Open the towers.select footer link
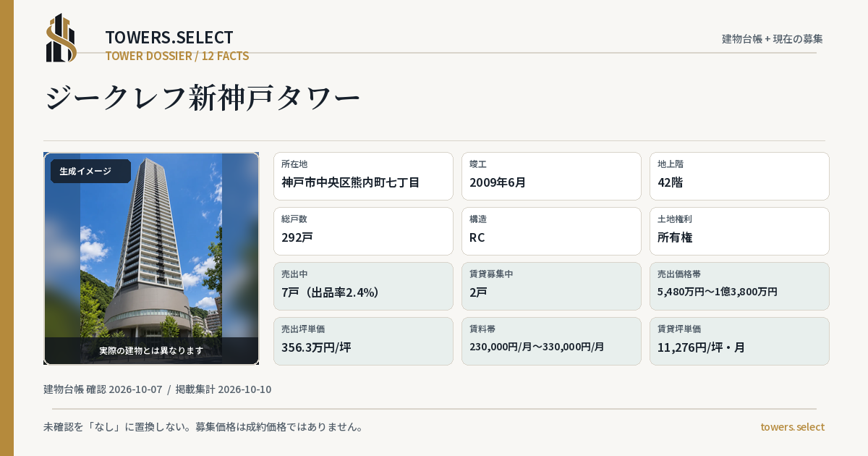Image resolution: width=868 pixels, height=456 pixels. pyautogui.click(x=792, y=427)
